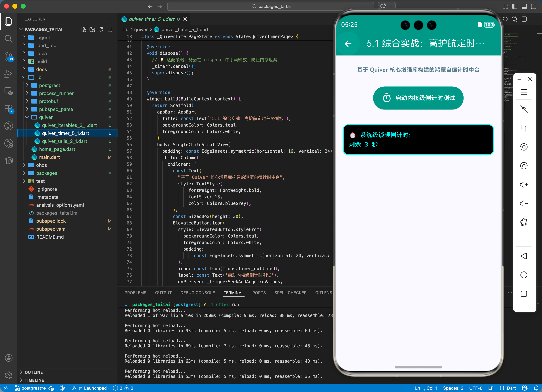Collapse all folders in explorer
542x392 pixels.
[x=109, y=29]
